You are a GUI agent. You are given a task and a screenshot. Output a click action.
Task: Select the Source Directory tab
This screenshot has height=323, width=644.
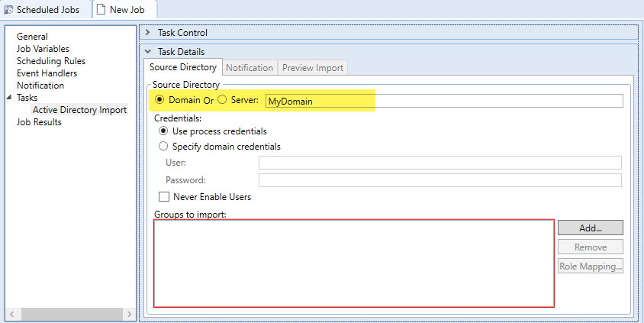pos(183,68)
